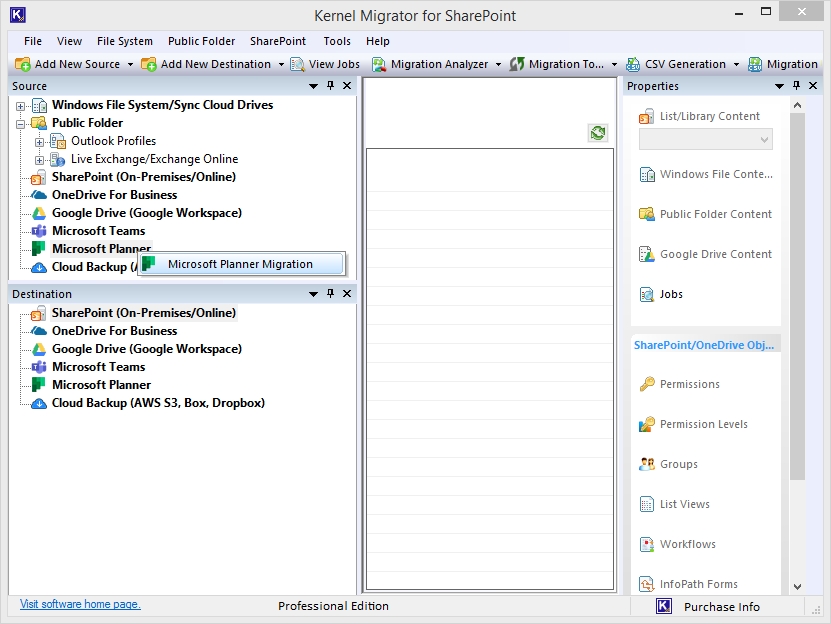Viewport: 831px width, 624px height.
Task: Open the View menu
Action: [69, 41]
